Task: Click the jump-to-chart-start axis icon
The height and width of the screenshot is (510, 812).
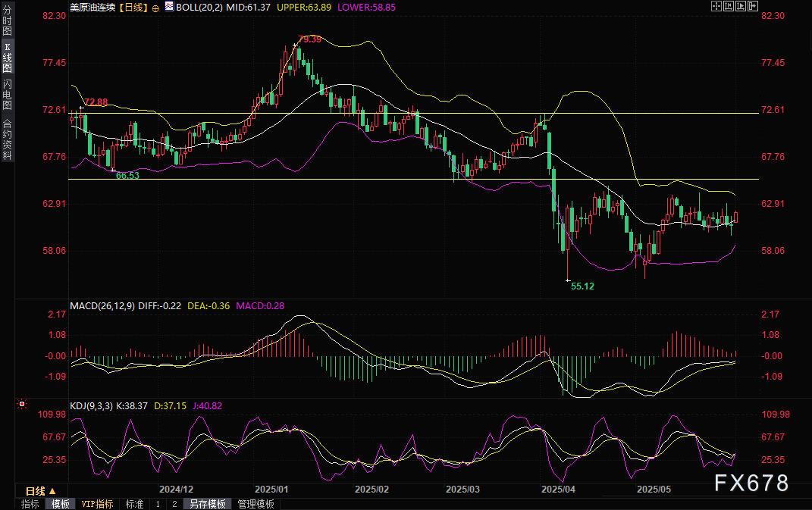Action: (729, 6)
